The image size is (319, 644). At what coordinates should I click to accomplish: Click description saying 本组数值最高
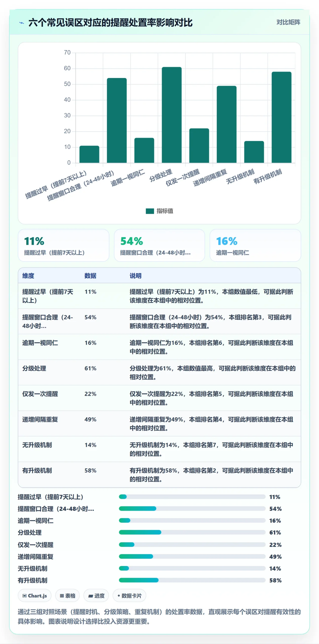(x=213, y=373)
